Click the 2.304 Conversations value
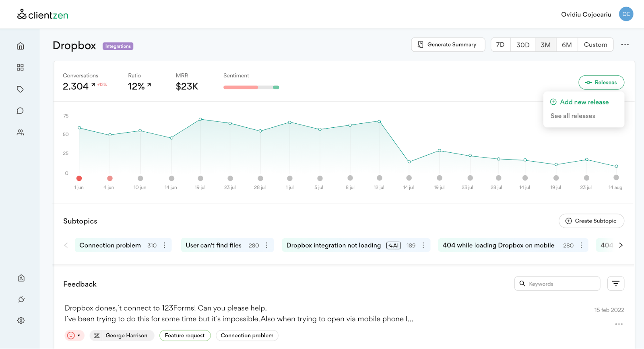The width and height of the screenshot is (644, 349). coord(76,86)
